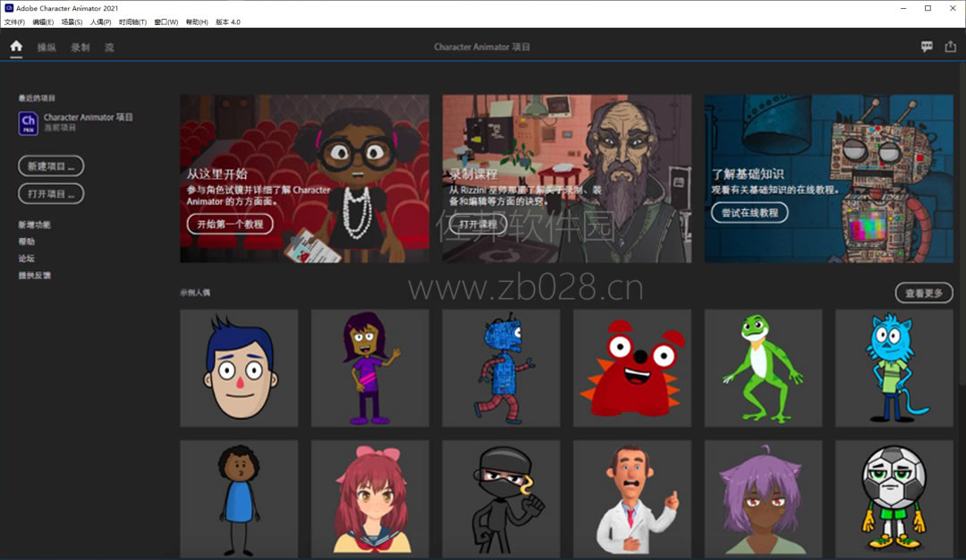This screenshot has width=966, height=560.
Task: Click the 打开课程 button
Action: (x=478, y=225)
